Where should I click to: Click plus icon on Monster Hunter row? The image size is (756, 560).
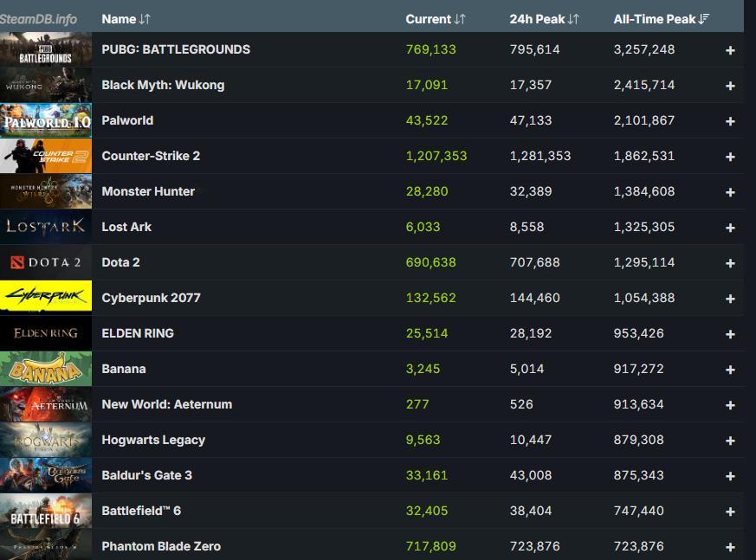coord(730,192)
